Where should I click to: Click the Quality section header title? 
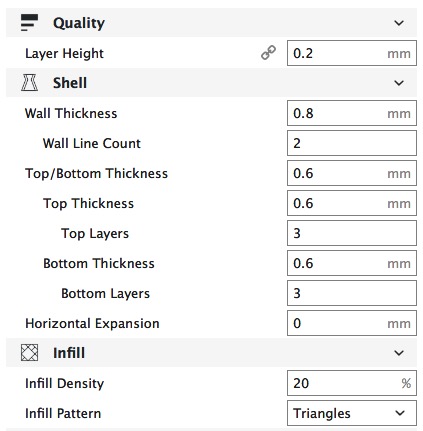79,23
